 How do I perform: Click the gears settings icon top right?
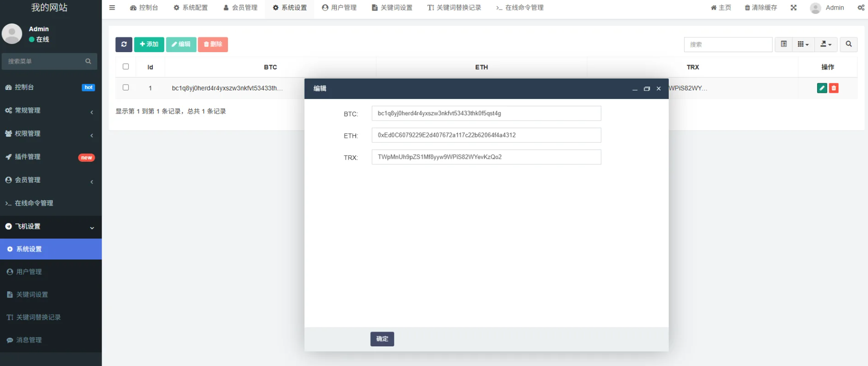pyautogui.click(x=861, y=8)
